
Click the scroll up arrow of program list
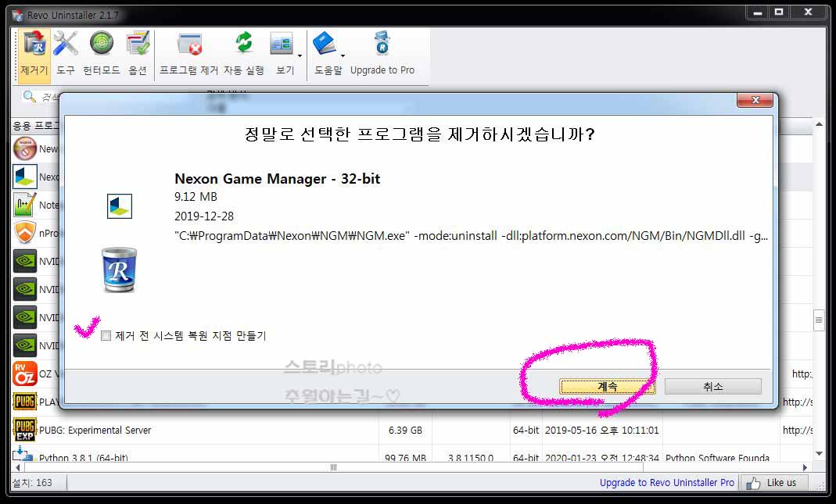[x=819, y=125]
